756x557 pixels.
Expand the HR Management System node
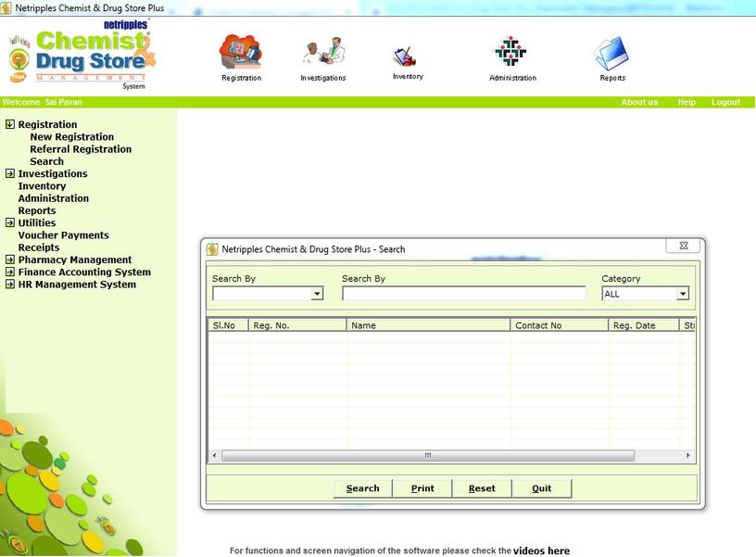[10, 285]
